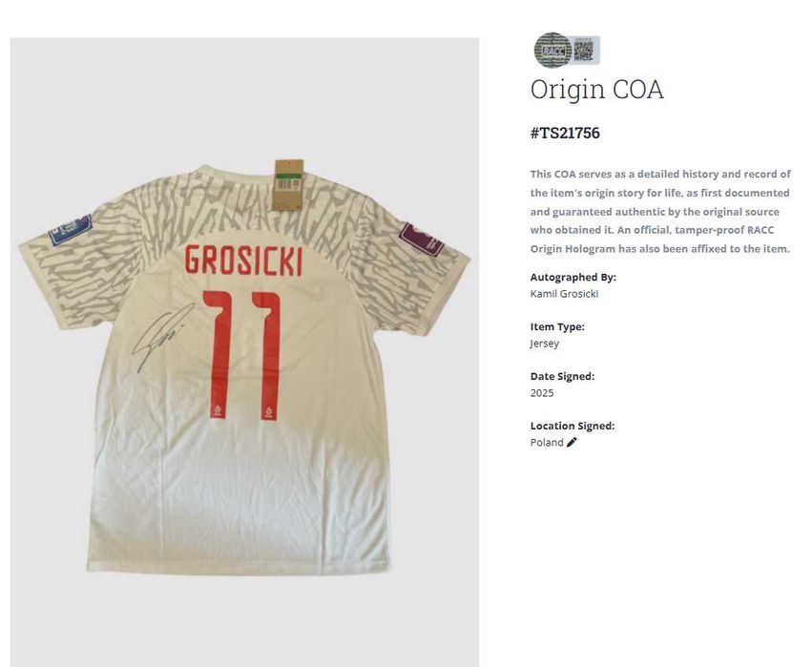
Task: Open the signed jersey photo
Action: [244, 352]
